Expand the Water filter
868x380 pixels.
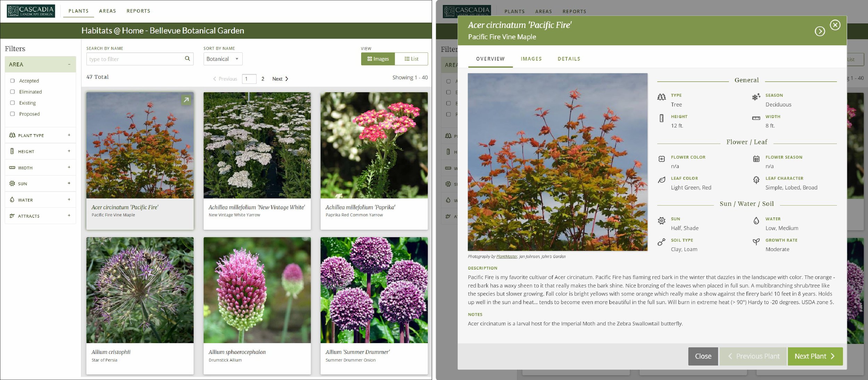click(x=69, y=200)
